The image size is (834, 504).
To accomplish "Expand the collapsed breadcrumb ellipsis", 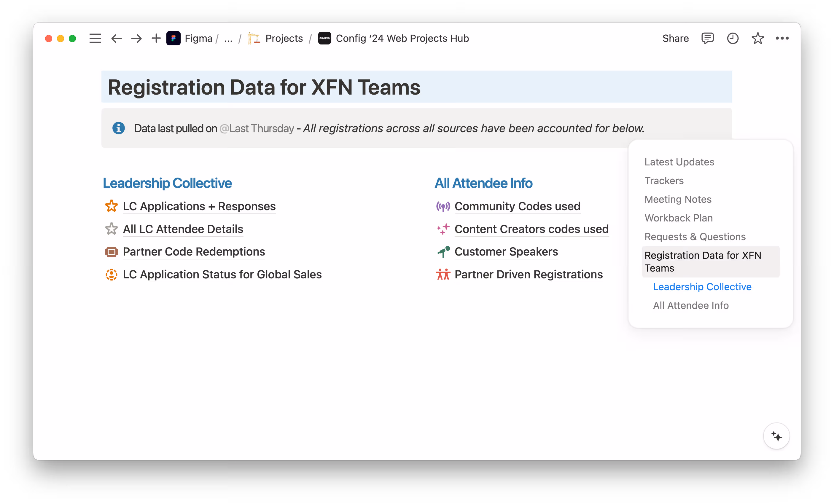I will click(x=228, y=38).
